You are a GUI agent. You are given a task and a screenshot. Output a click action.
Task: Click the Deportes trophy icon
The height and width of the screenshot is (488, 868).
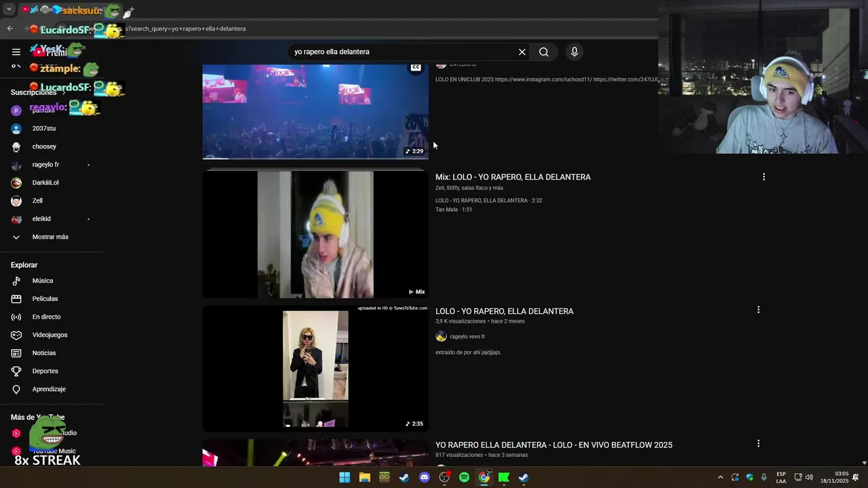[x=16, y=371]
